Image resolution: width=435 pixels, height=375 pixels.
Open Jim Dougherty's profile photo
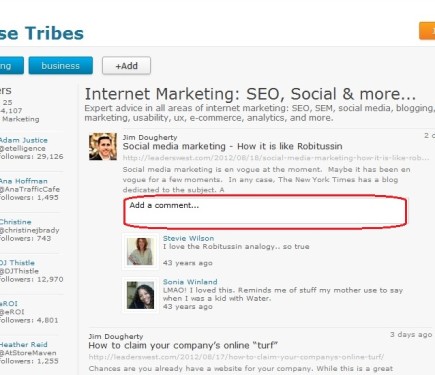(x=103, y=147)
